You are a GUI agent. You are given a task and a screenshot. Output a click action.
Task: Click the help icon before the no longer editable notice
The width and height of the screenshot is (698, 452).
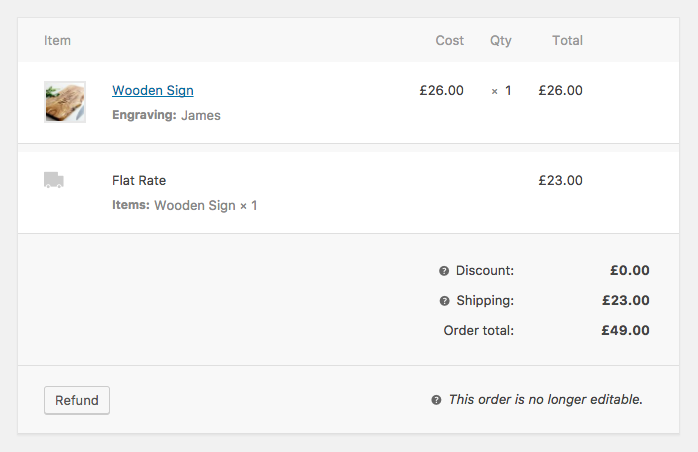coord(436,400)
